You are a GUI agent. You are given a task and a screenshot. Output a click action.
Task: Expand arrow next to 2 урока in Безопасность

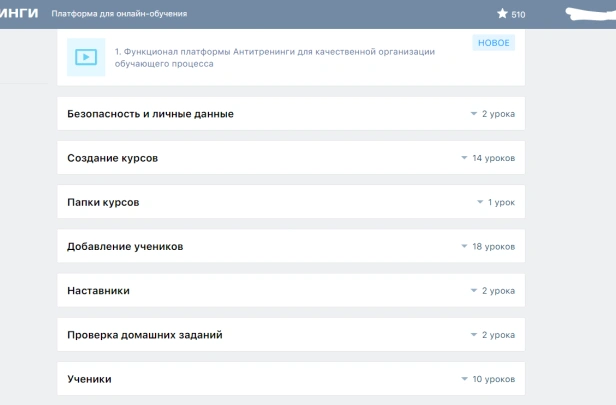click(x=474, y=114)
